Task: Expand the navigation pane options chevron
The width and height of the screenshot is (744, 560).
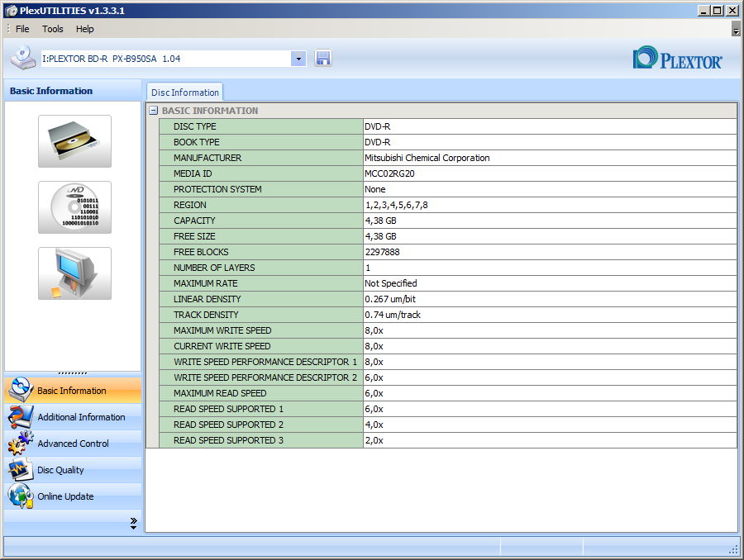Action: click(x=133, y=523)
